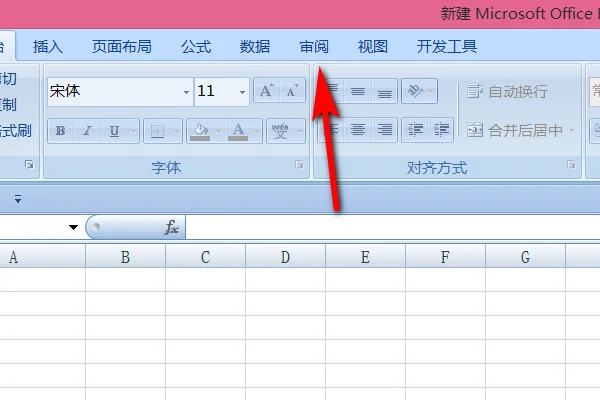
Task: Select column A header
Action: (42, 257)
